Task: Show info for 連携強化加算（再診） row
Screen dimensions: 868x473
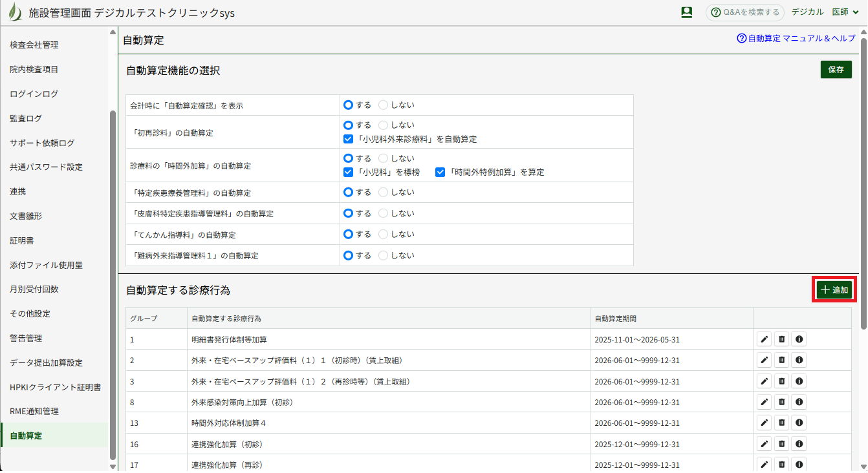Action: [x=799, y=465]
